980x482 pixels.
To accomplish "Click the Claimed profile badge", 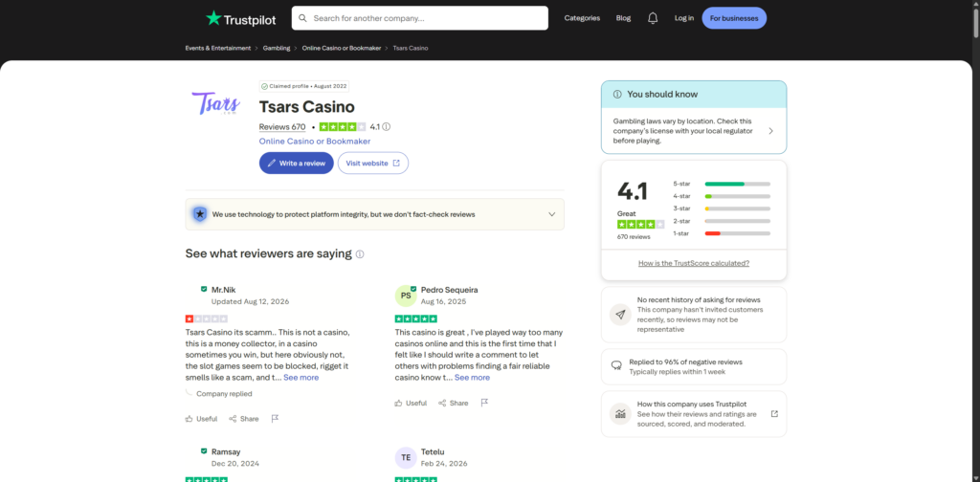I will [x=303, y=86].
